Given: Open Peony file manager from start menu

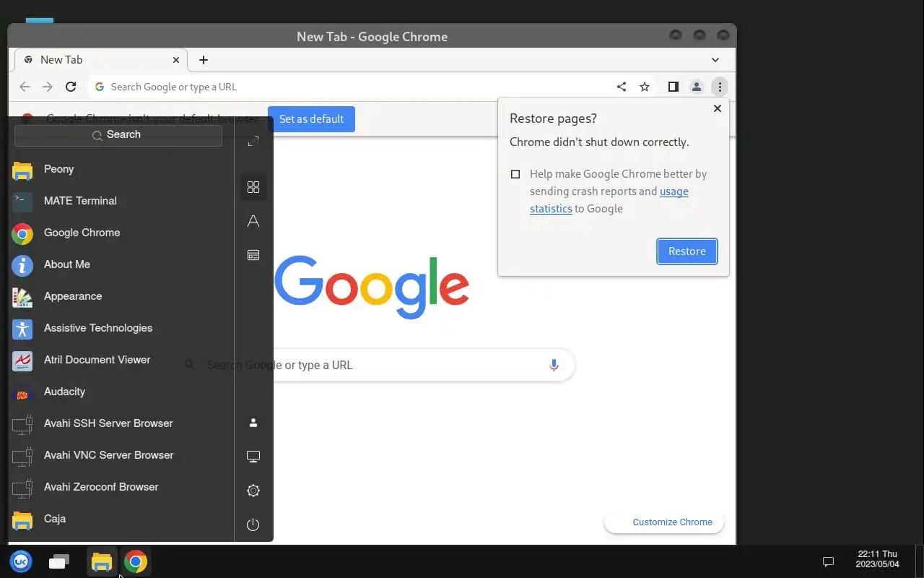Looking at the screenshot, I should [x=121, y=169].
